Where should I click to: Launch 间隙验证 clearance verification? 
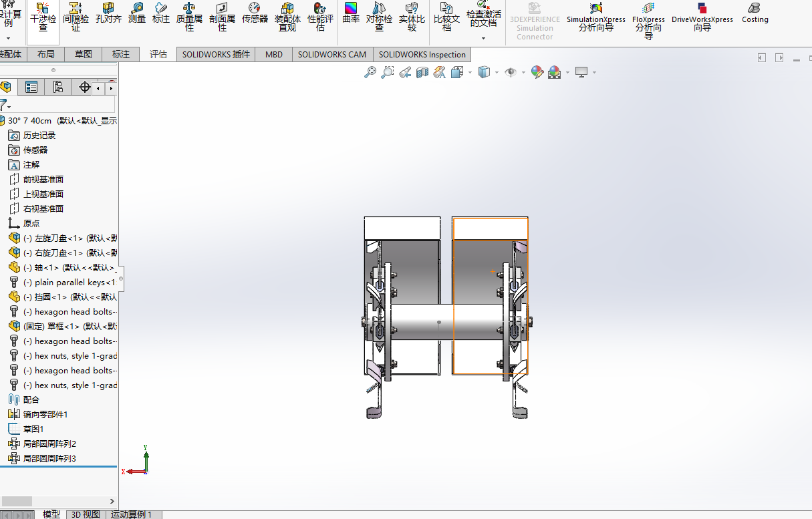click(76, 17)
